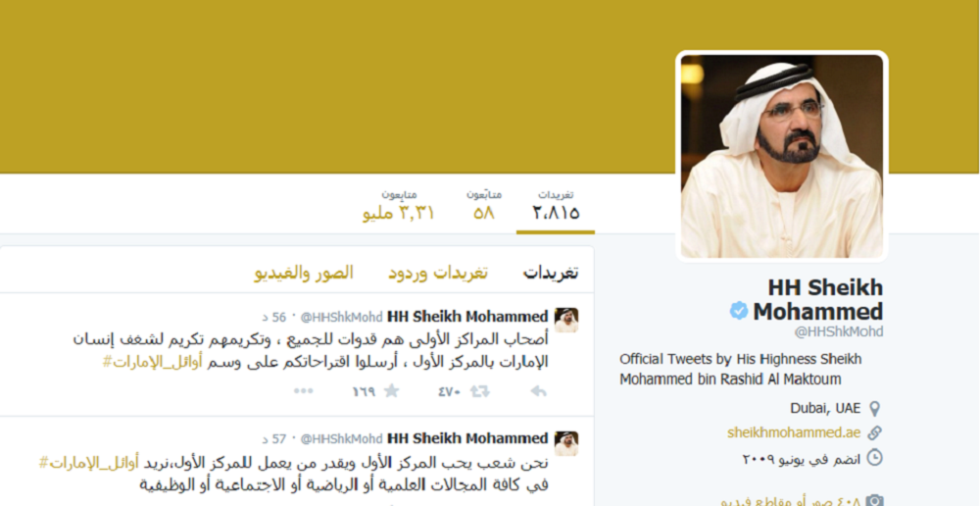Switch to the تغريدات وردود tab
980x506 pixels.
point(437,273)
